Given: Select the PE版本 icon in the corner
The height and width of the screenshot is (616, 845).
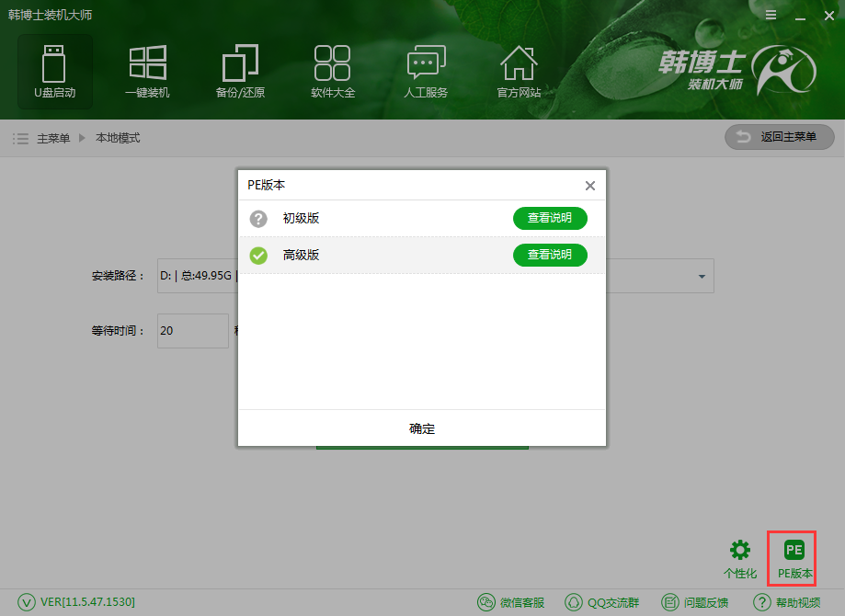Looking at the screenshot, I should coord(791,557).
